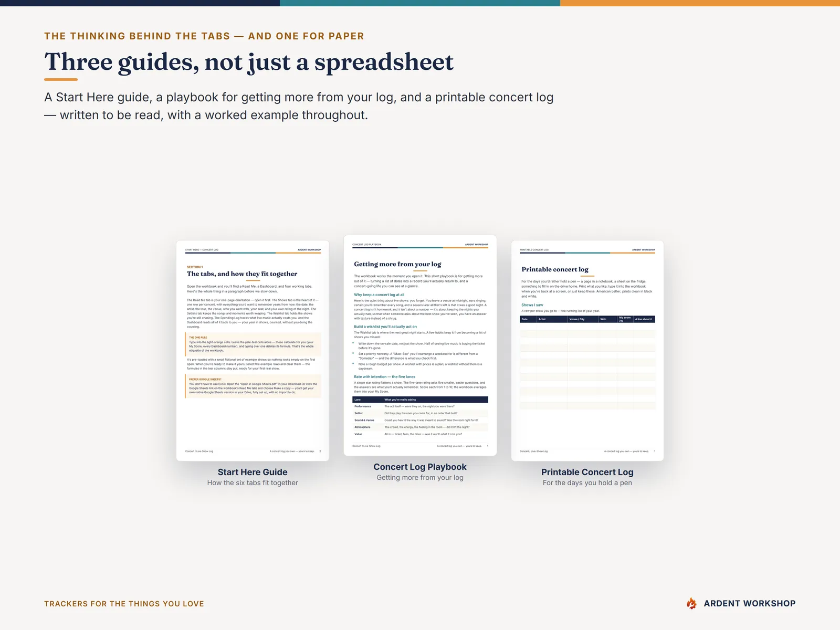The width and height of the screenshot is (840, 630).
Task: Click 'Getting more from your log' page heading
Action: (397, 264)
